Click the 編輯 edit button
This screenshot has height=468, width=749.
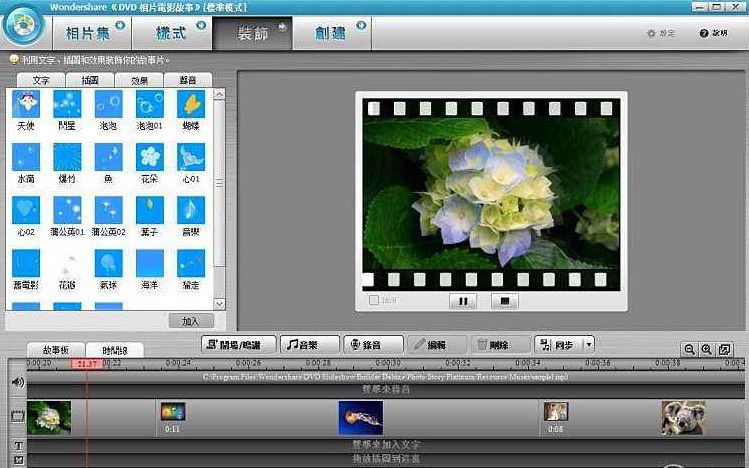pos(437,344)
